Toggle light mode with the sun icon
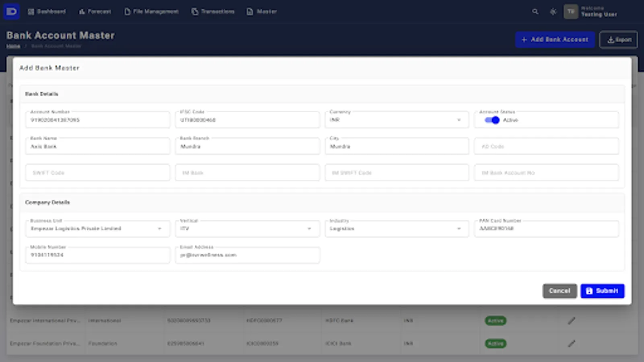The width and height of the screenshot is (644, 362). [553, 12]
